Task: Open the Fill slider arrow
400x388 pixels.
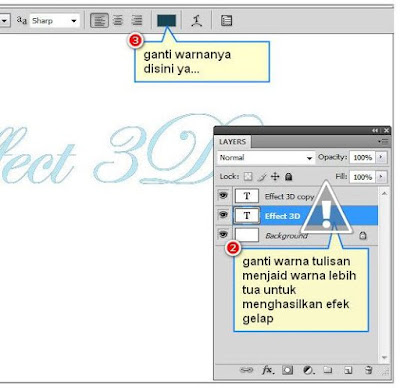Action: [x=381, y=177]
